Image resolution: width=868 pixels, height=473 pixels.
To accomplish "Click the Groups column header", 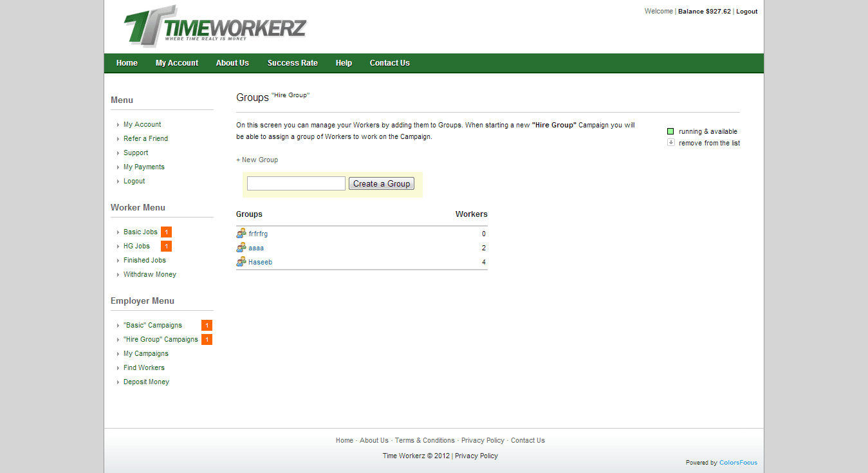I will [249, 214].
